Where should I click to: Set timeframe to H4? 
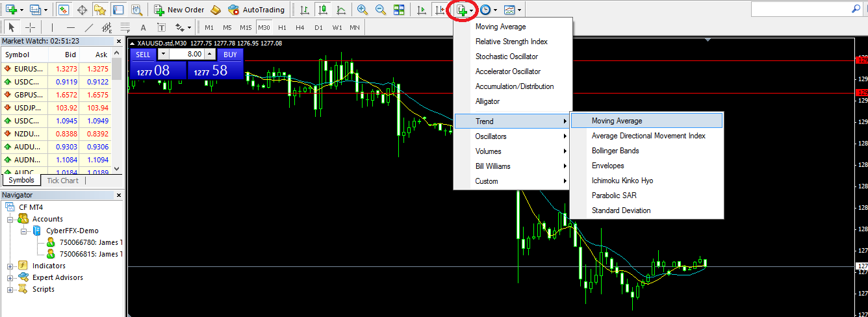(300, 27)
